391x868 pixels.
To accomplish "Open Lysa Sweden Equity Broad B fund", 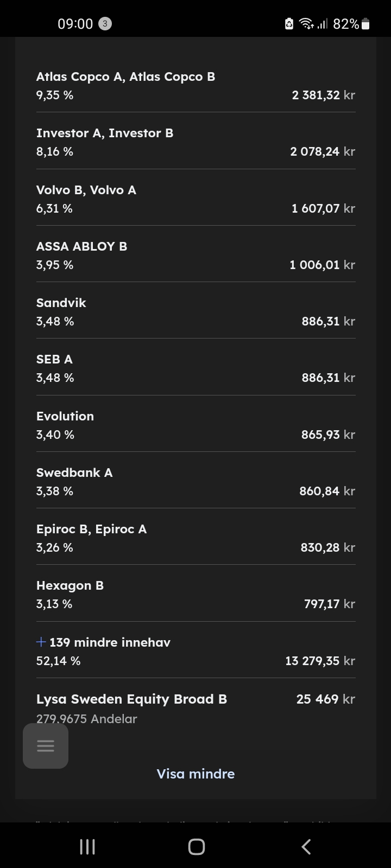I will pos(131,699).
